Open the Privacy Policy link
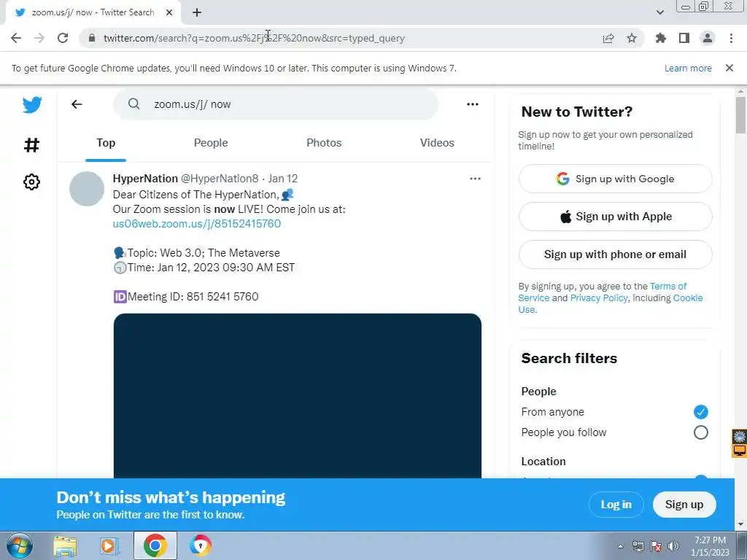This screenshot has height=560, width=747. [x=599, y=298]
